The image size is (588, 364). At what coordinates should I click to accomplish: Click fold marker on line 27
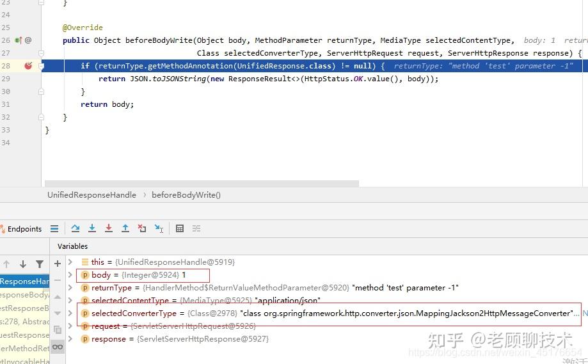coord(41,53)
